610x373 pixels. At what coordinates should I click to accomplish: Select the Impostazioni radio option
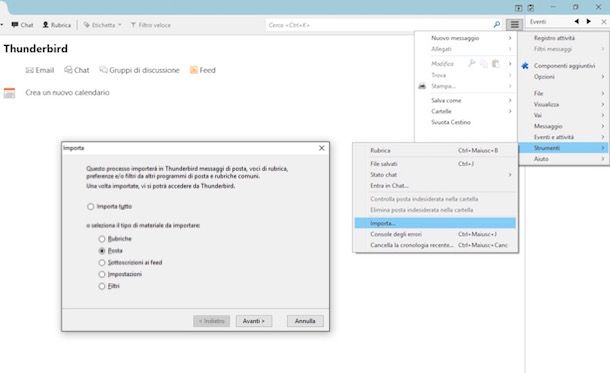(x=102, y=275)
